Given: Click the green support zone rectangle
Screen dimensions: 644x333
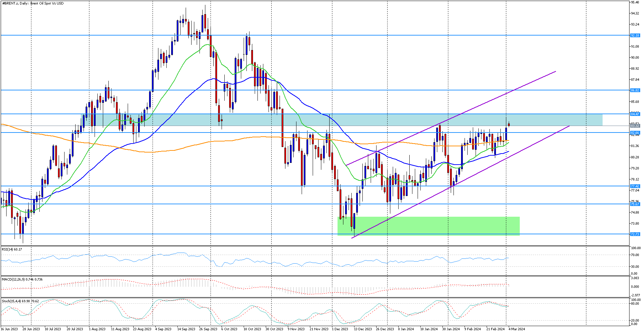Looking at the screenshot, I should pos(428,226).
